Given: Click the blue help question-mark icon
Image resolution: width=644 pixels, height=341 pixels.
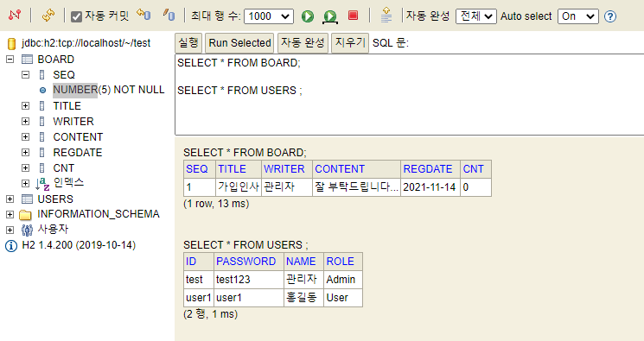Looking at the screenshot, I should coord(610,16).
